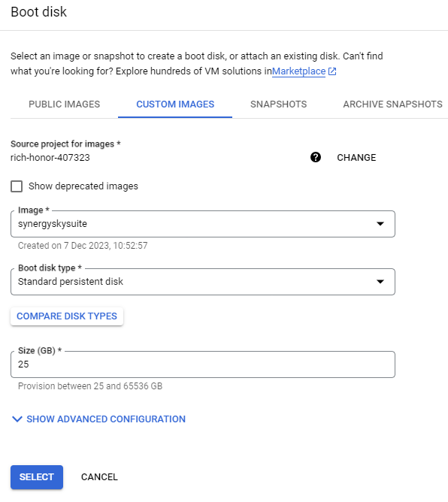The image size is (448, 502).
Task: Expand Show Advanced Configuration section
Action: tap(98, 419)
